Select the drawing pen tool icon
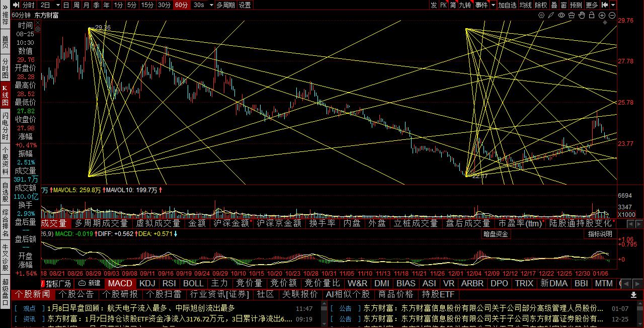The width and height of the screenshot is (644, 328). click(551, 15)
